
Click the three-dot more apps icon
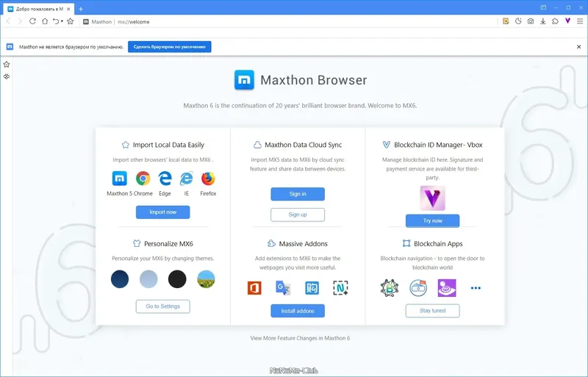(x=476, y=288)
